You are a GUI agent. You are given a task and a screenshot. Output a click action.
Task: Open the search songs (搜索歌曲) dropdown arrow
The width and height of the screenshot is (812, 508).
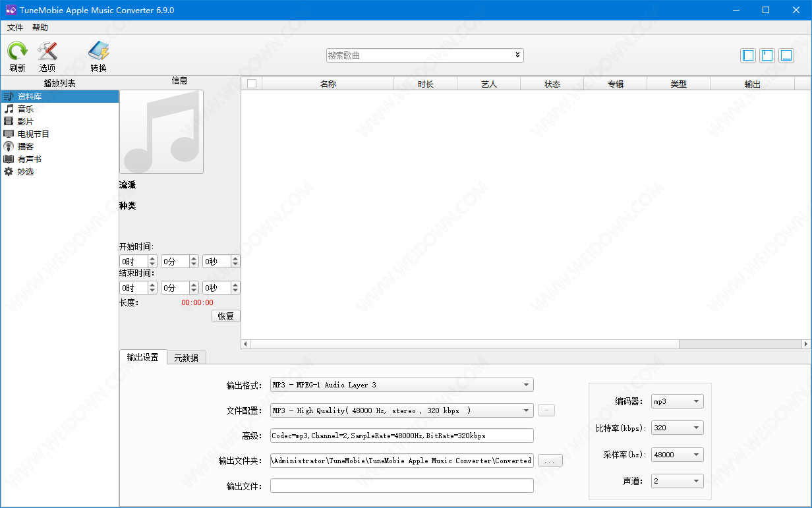tap(517, 55)
